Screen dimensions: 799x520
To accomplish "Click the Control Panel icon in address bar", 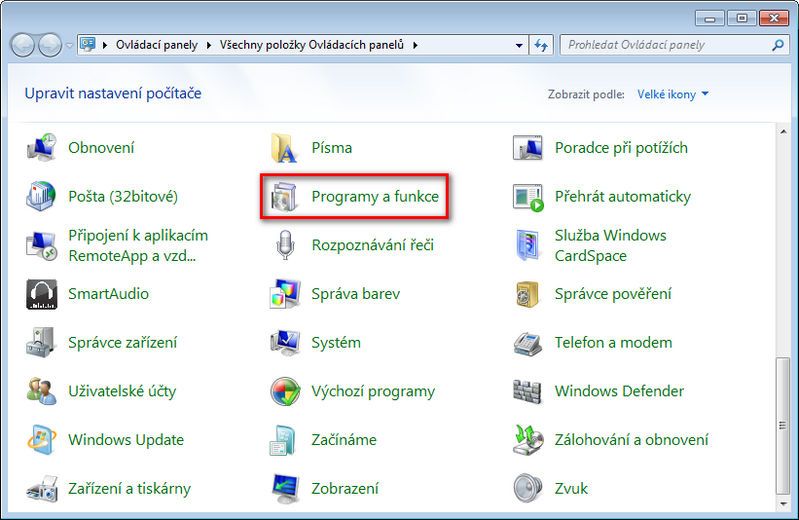I will pos(88,45).
